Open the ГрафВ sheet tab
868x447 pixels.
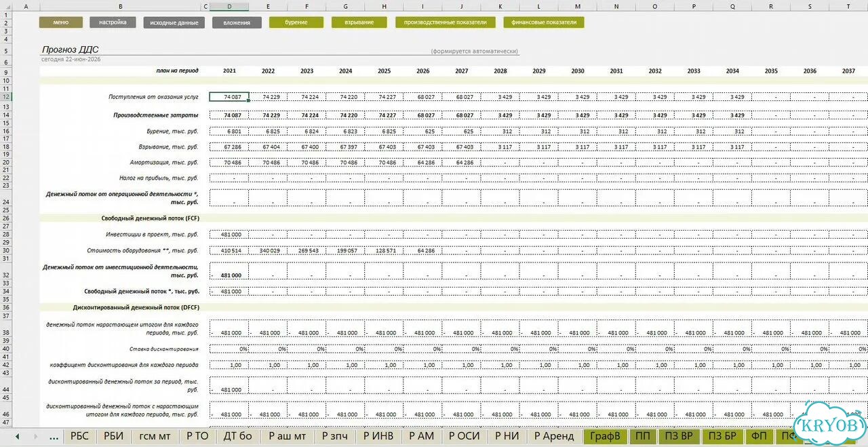coord(605,436)
